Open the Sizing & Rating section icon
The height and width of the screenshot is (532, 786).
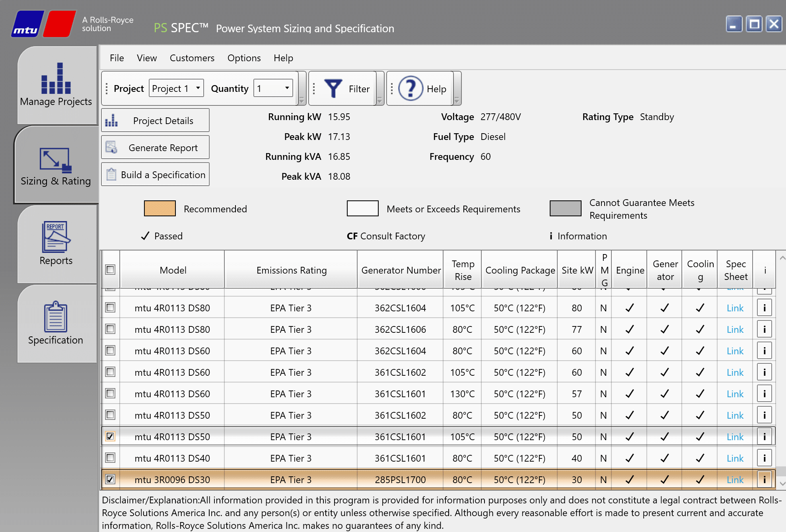55,160
